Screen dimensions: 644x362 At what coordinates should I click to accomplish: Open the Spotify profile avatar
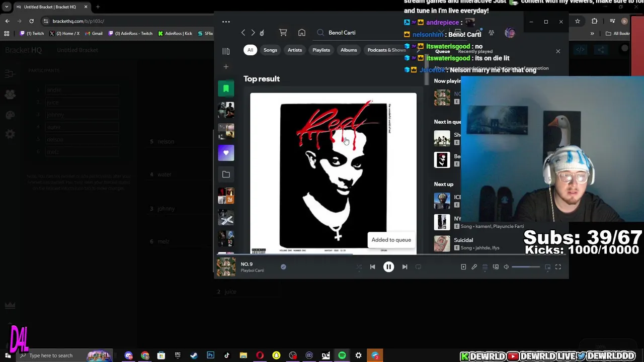[x=510, y=33]
